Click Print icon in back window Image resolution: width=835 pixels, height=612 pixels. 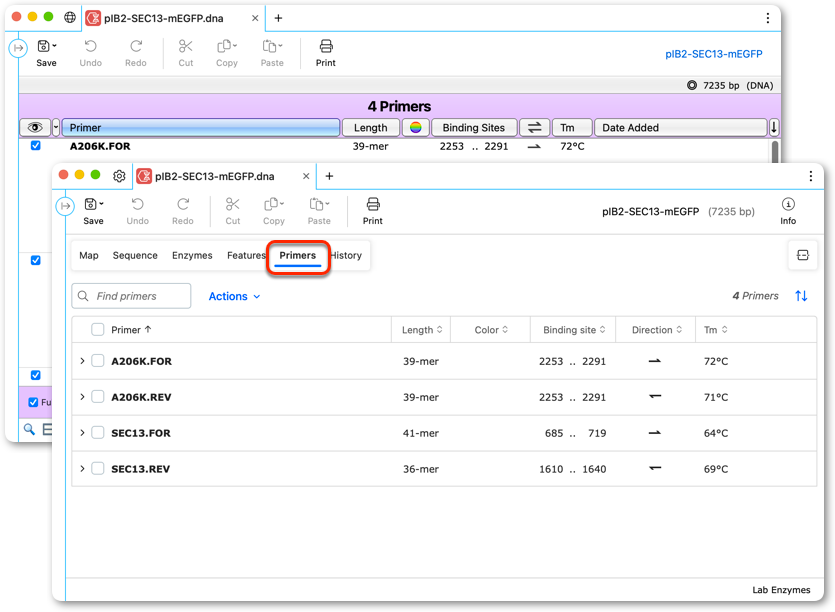point(326,46)
